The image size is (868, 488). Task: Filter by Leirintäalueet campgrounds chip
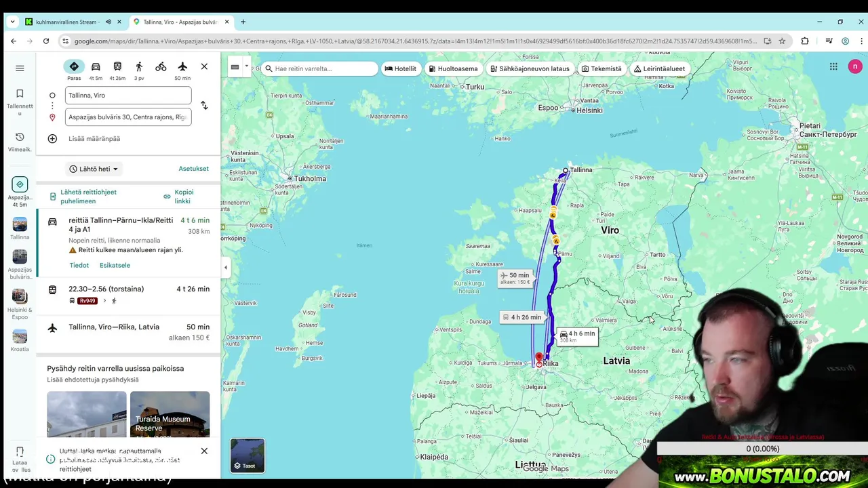660,68
